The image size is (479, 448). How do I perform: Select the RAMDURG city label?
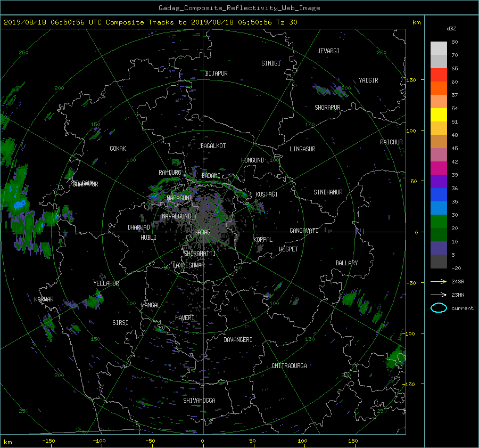(x=170, y=173)
